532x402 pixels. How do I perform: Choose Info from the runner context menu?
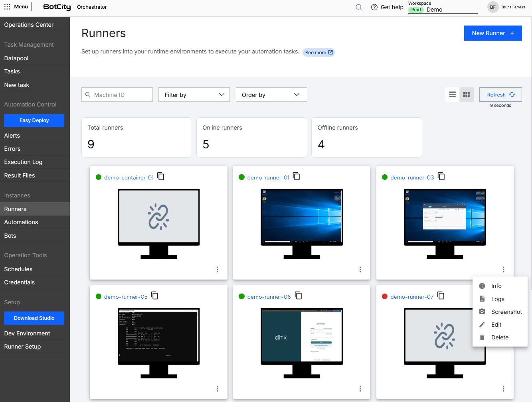[500, 286]
